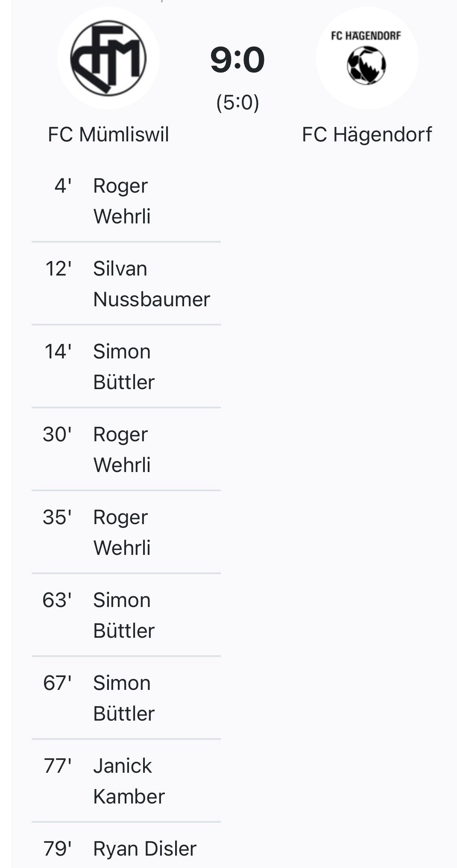Tap the 77' minute marker
Viewport: 457px width, 868px height.
tap(57, 766)
